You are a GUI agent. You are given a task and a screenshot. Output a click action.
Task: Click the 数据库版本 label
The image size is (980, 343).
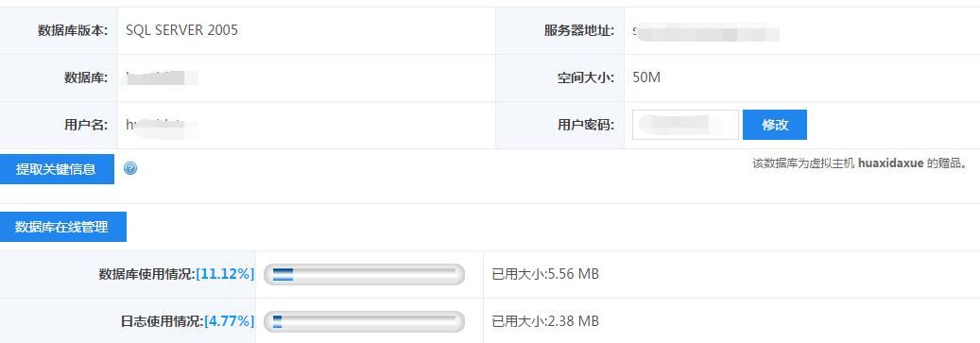pyautogui.click(x=73, y=30)
